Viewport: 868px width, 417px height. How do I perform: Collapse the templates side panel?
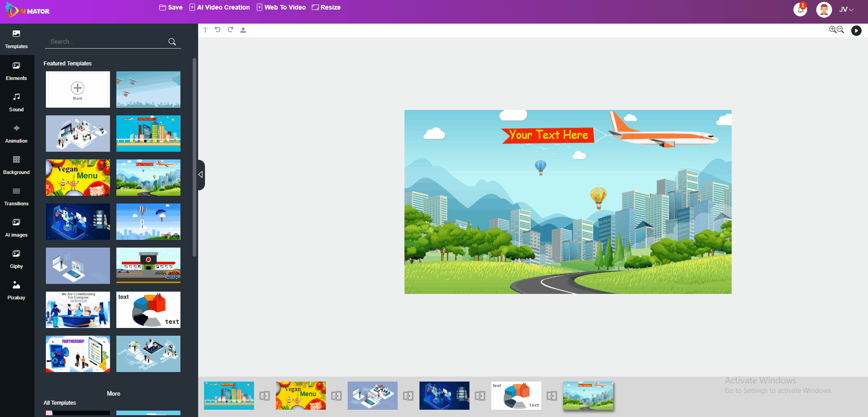point(201,174)
